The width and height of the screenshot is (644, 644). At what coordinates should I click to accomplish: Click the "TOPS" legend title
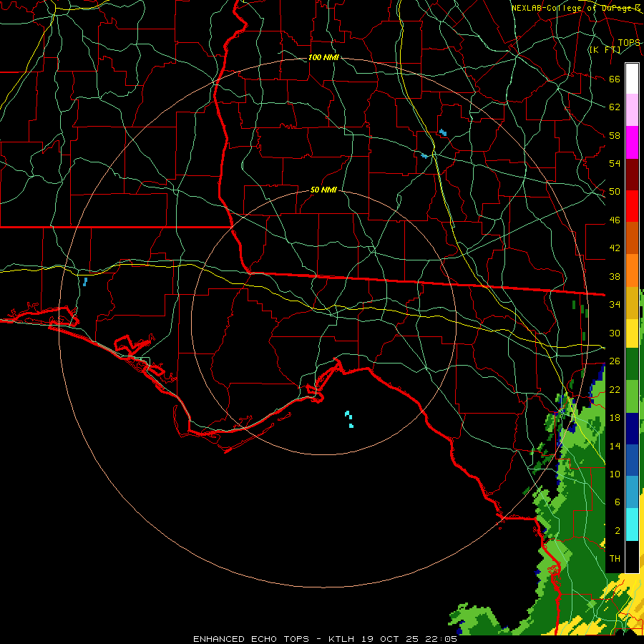tap(629, 43)
